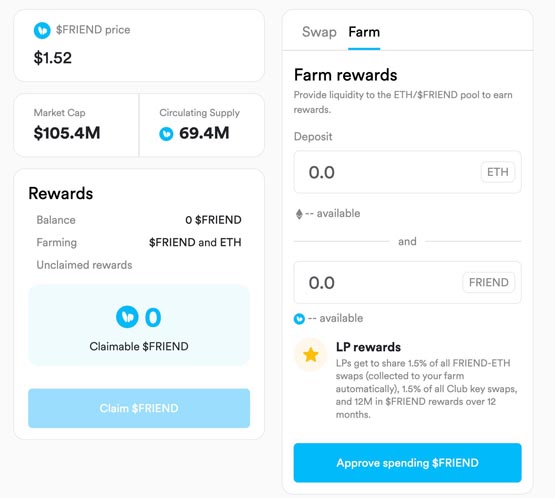
Task: Click the Ethereum icon beside available balance
Action: coord(299,214)
